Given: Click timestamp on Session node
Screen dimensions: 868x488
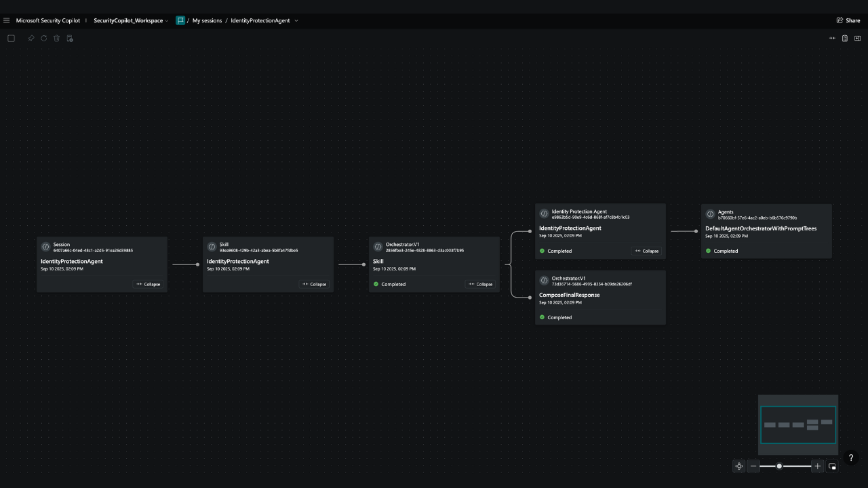Looking at the screenshot, I should 62,269.
